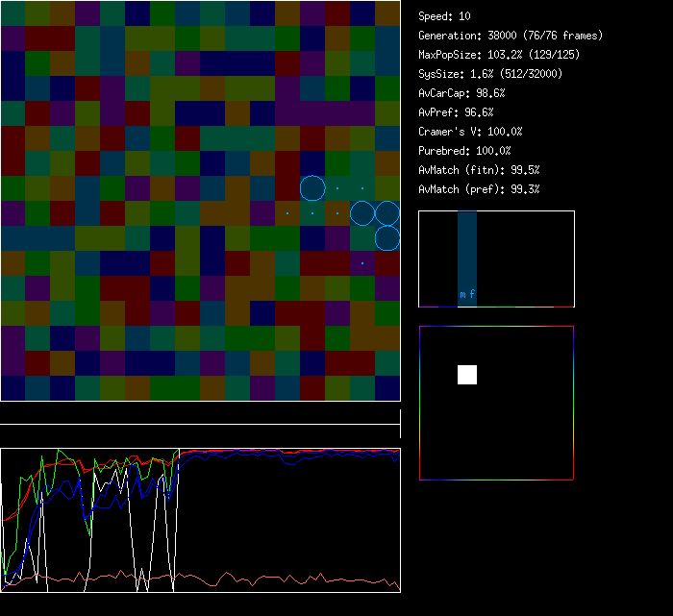The width and height of the screenshot is (673, 616).
Task: Click the isolated blue dot below the circles
Action: [362, 262]
